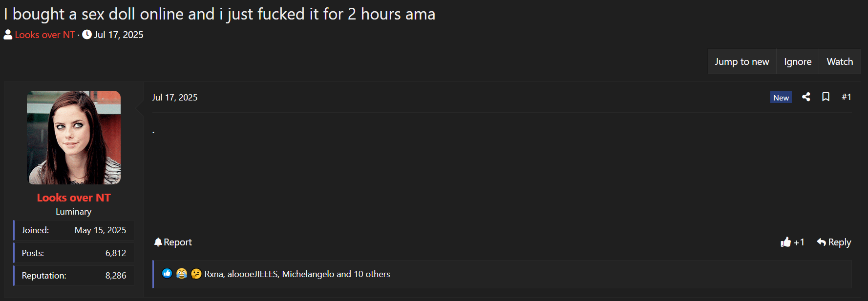Click the post number #1 link

click(847, 97)
